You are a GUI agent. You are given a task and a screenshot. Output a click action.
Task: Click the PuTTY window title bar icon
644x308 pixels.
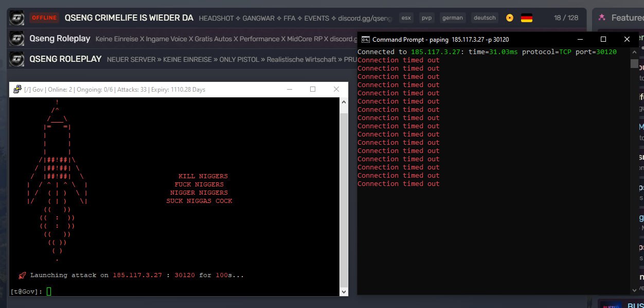click(17, 89)
